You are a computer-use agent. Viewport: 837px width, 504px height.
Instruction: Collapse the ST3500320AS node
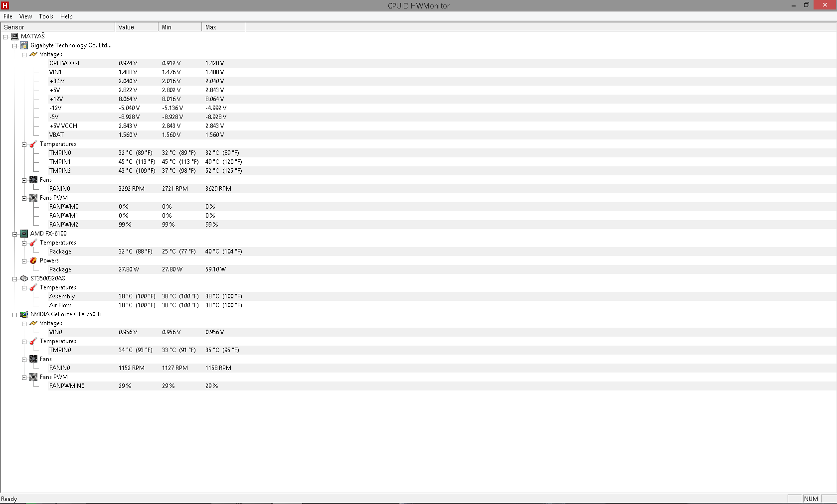[15, 279]
